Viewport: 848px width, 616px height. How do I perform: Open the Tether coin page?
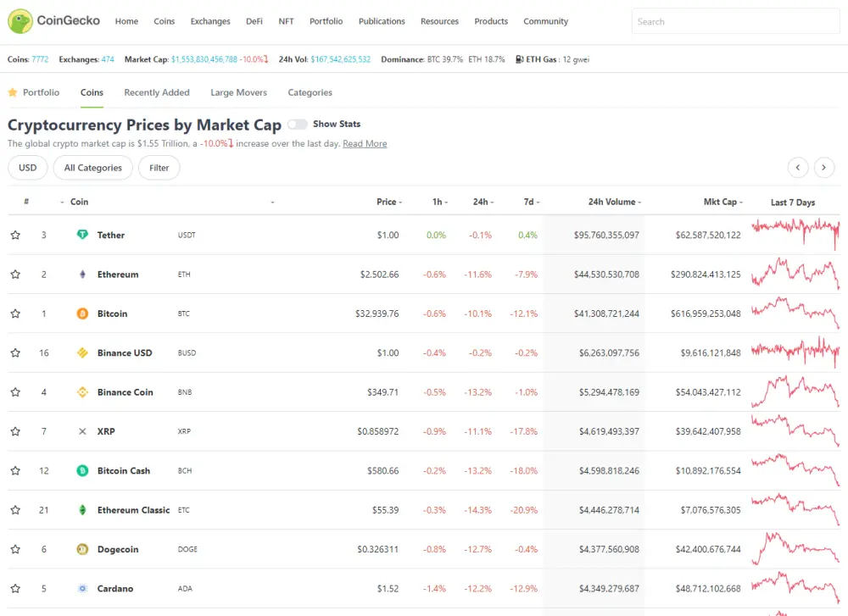(111, 235)
